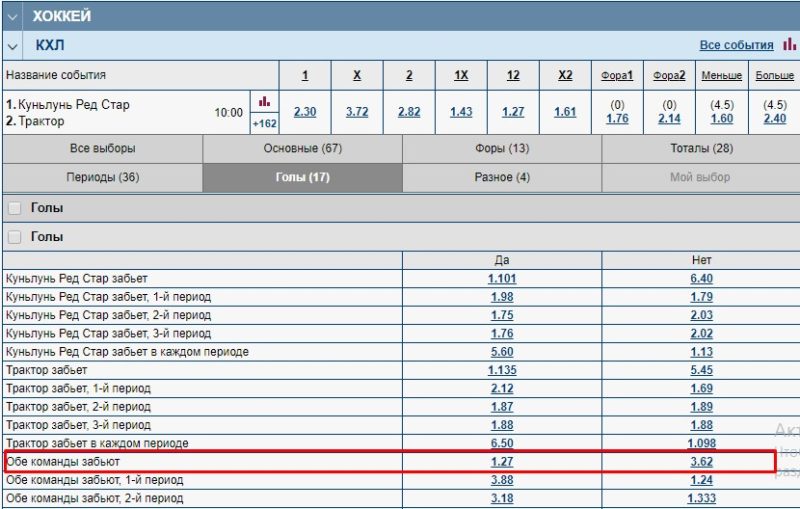Tick the upper Голы checkbox
Image resolution: width=800 pixels, height=509 pixels.
coord(15,208)
